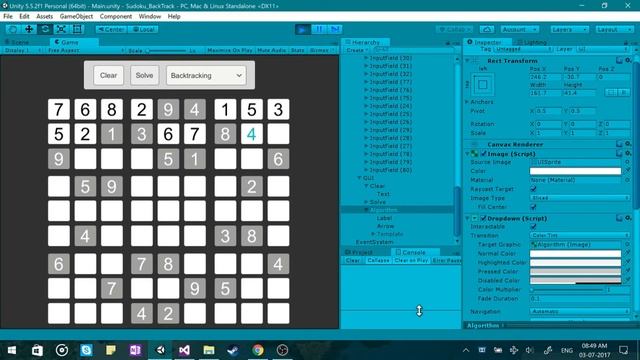Open the Layout dropdown

pos(613,29)
